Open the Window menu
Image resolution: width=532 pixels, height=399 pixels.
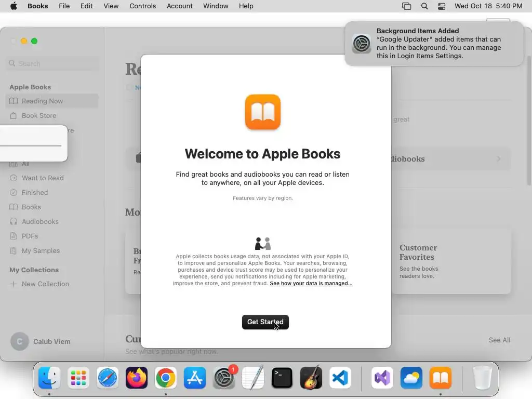tap(216, 6)
